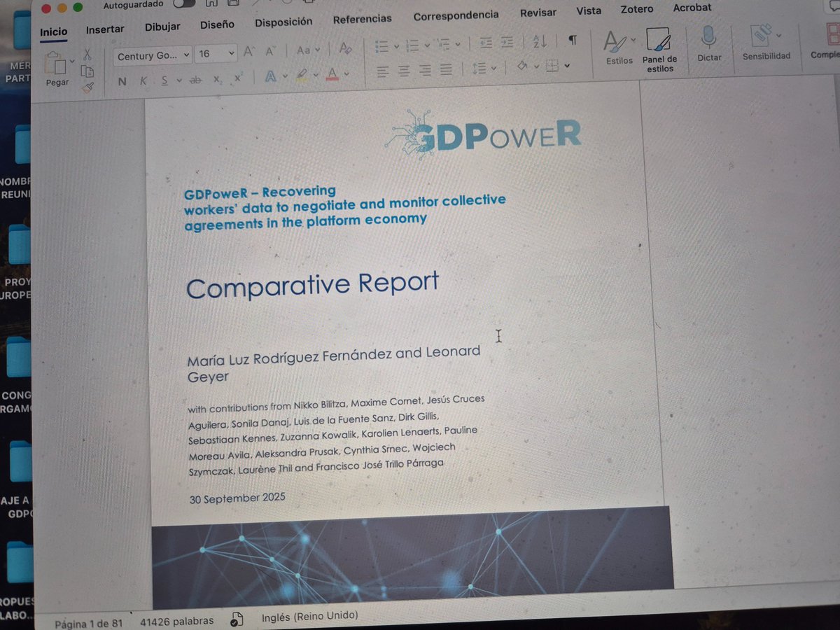Sort text A to Z
Viewport: 840px width, 630px height.
(x=539, y=42)
